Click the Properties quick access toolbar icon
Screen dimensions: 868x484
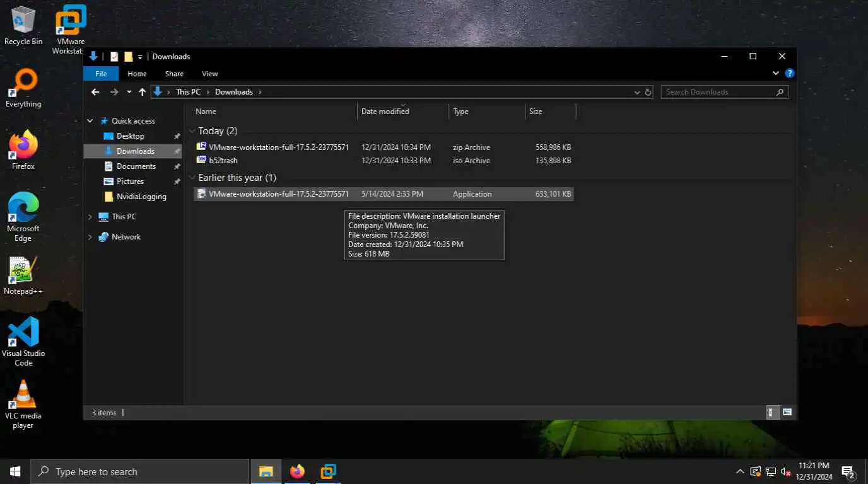(114, 57)
